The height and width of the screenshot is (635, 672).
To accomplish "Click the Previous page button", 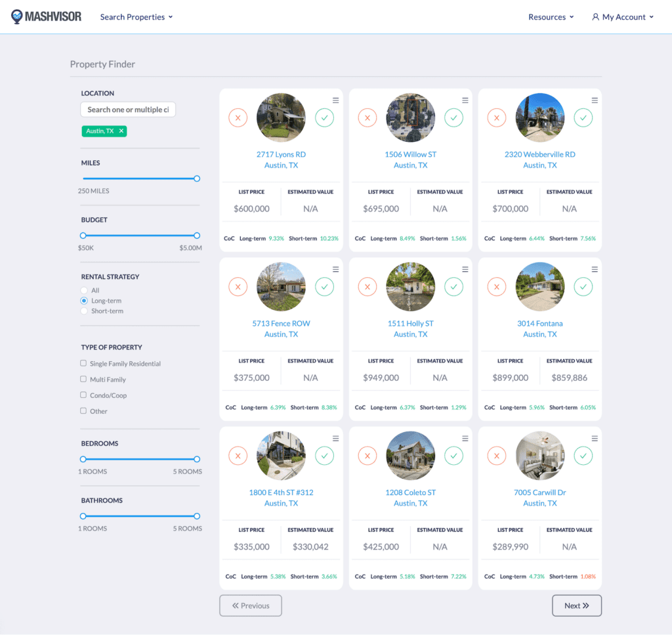I will [250, 605].
